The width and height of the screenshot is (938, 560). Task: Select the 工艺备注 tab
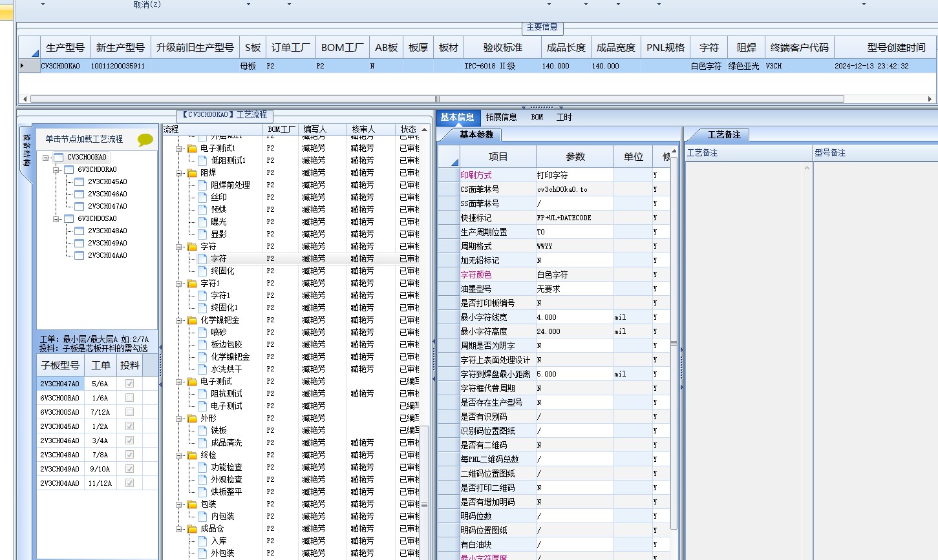click(x=724, y=134)
